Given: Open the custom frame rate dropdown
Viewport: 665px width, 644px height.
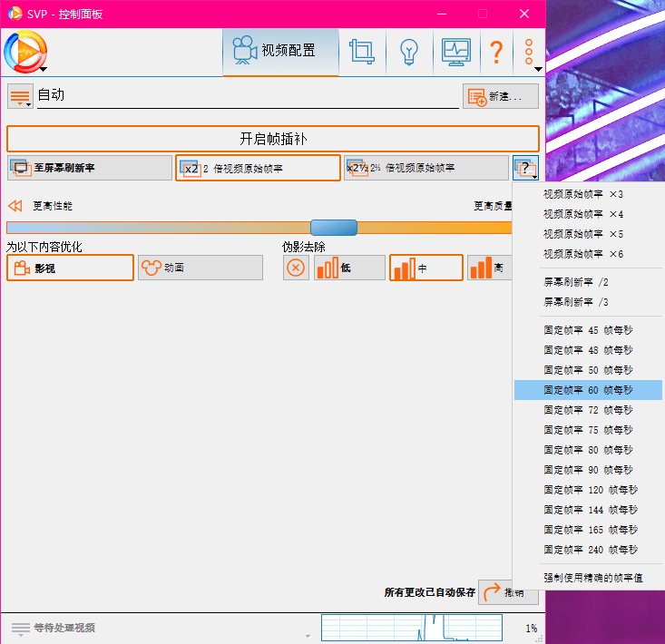Looking at the screenshot, I should [x=525, y=168].
